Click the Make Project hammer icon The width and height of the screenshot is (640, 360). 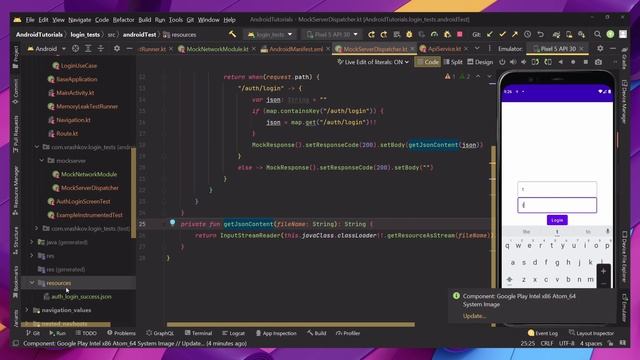[232, 34]
